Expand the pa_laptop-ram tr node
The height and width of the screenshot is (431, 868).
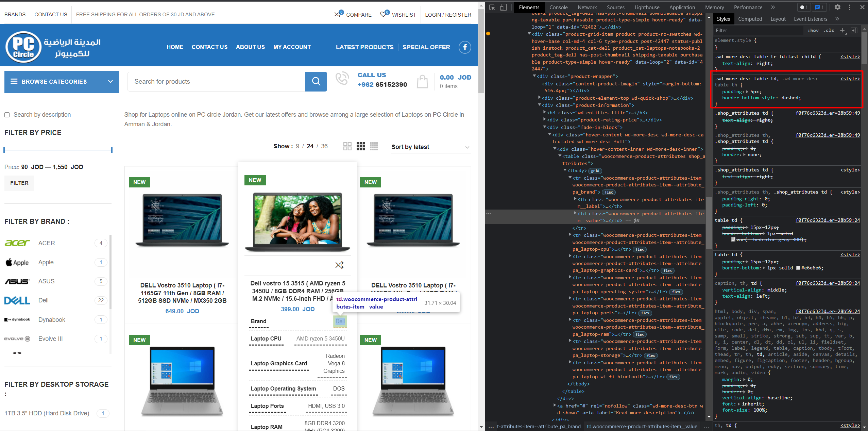pyautogui.click(x=570, y=320)
